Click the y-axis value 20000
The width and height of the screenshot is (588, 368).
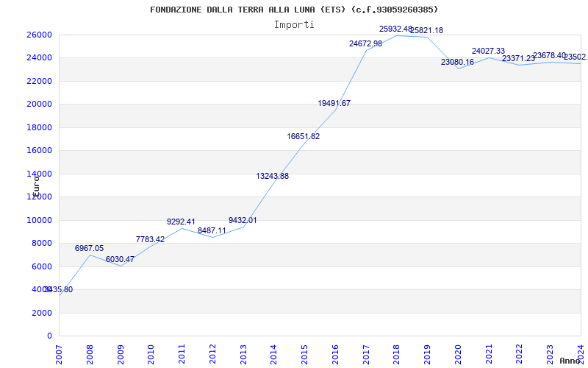pos(39,105)
